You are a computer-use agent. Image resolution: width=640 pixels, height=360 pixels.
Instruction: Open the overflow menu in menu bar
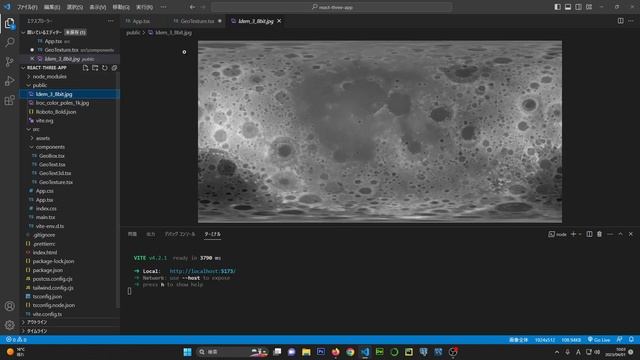pos(163,7)
